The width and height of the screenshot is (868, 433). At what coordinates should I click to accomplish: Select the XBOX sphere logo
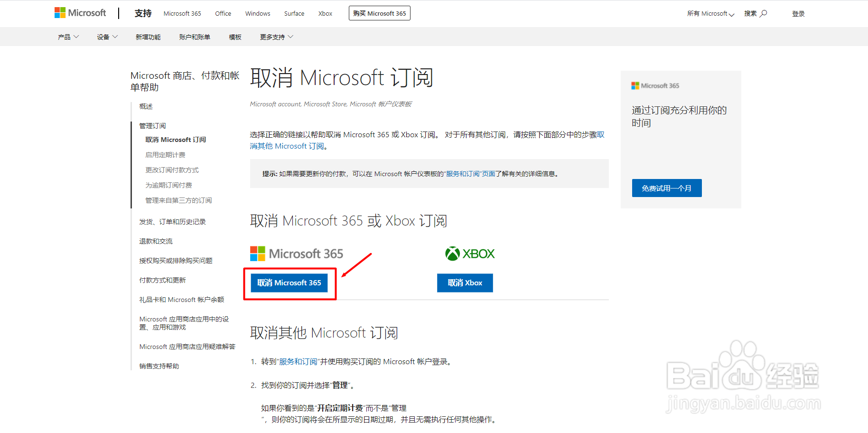click(x=452, y=253)
